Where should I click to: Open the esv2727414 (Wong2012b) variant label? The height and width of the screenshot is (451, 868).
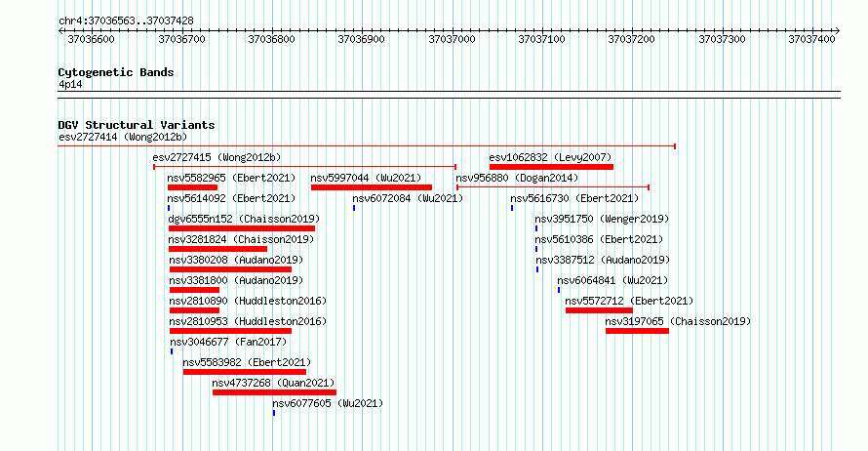click(x=123, y=137)
